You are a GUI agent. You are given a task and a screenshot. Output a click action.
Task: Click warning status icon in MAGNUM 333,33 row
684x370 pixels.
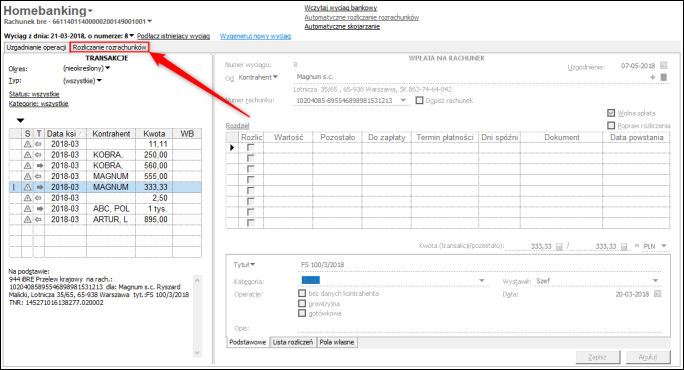(27, 187)
